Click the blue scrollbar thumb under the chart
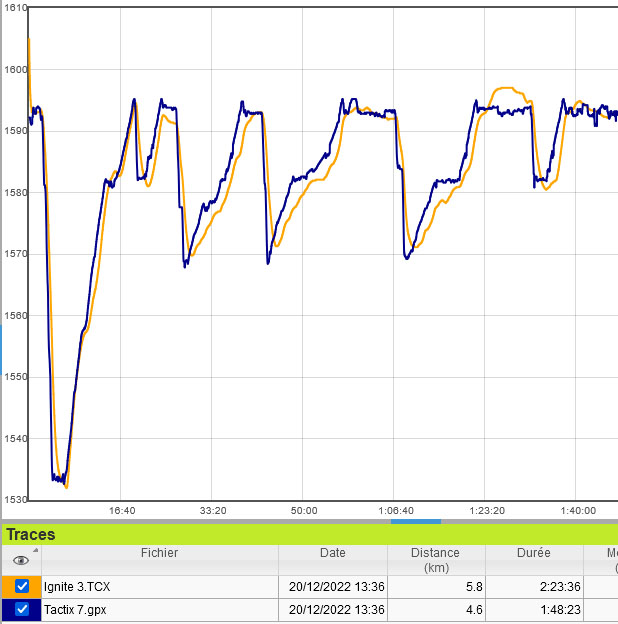 (x=415, y=521)
